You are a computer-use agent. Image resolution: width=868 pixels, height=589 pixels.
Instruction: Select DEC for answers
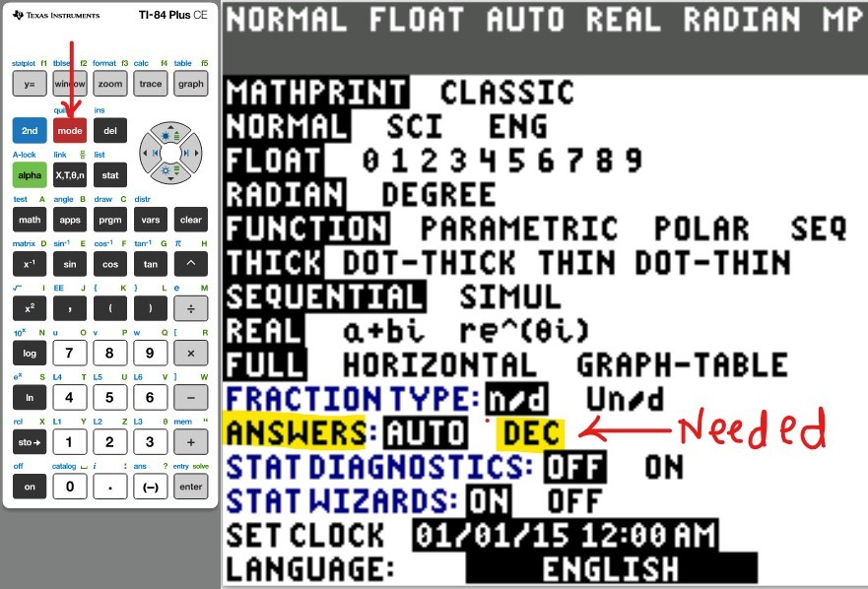coord(530,433)
